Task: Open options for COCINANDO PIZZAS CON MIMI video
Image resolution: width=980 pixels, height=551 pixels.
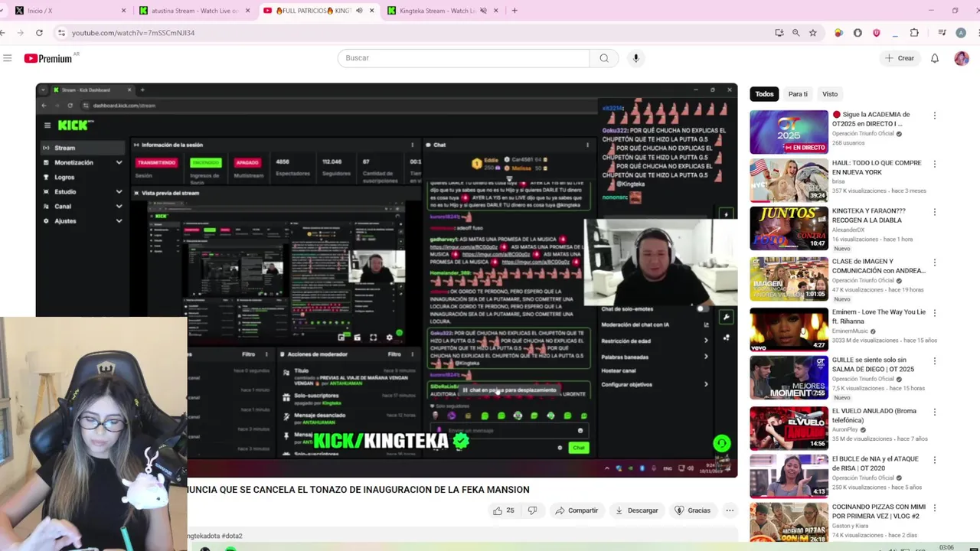Action: 934,507
